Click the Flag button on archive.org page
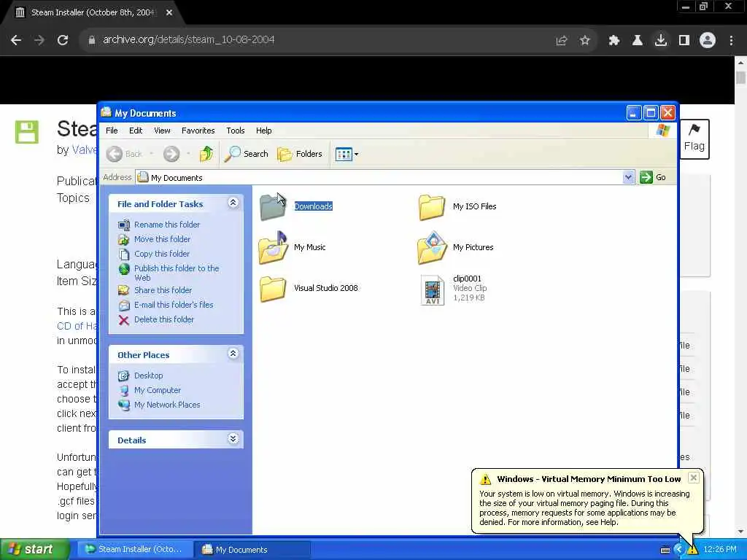 tap(694, 139)
